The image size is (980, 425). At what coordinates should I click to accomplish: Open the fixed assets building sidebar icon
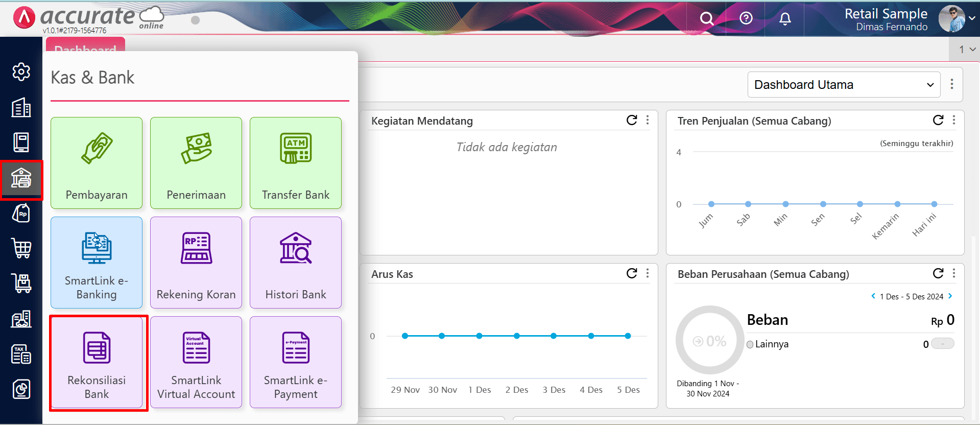click(x=21, y=319)
